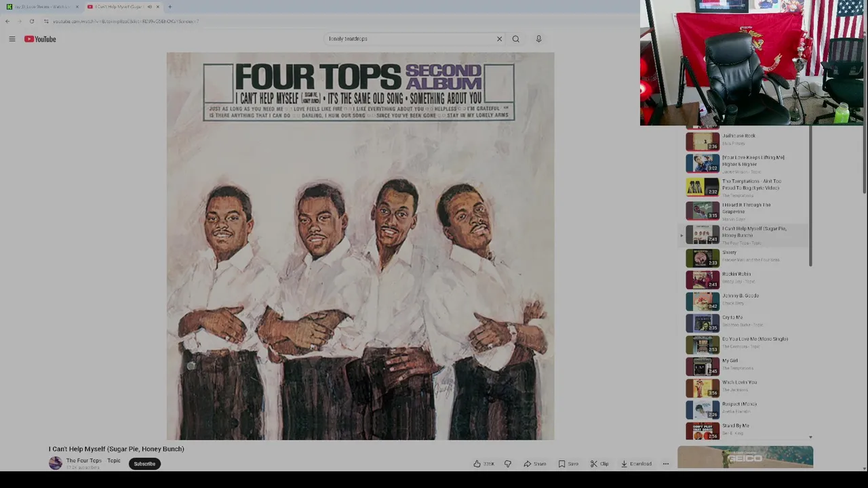Click the 'Who's Lovin' You' title text
Viewport: 868px width, 488px height.
point(739,382)
